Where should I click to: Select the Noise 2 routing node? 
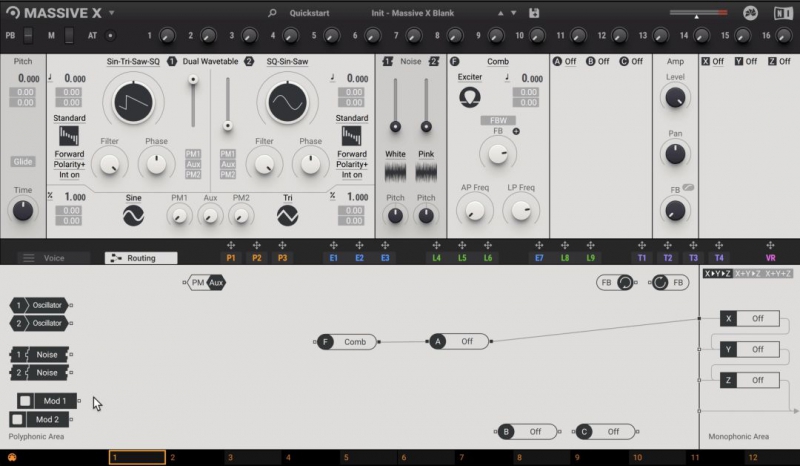click(39, 373)
